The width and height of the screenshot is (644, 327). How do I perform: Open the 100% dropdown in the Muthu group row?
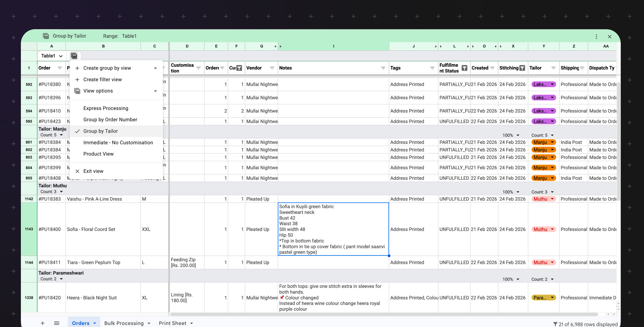click(511, 192)
